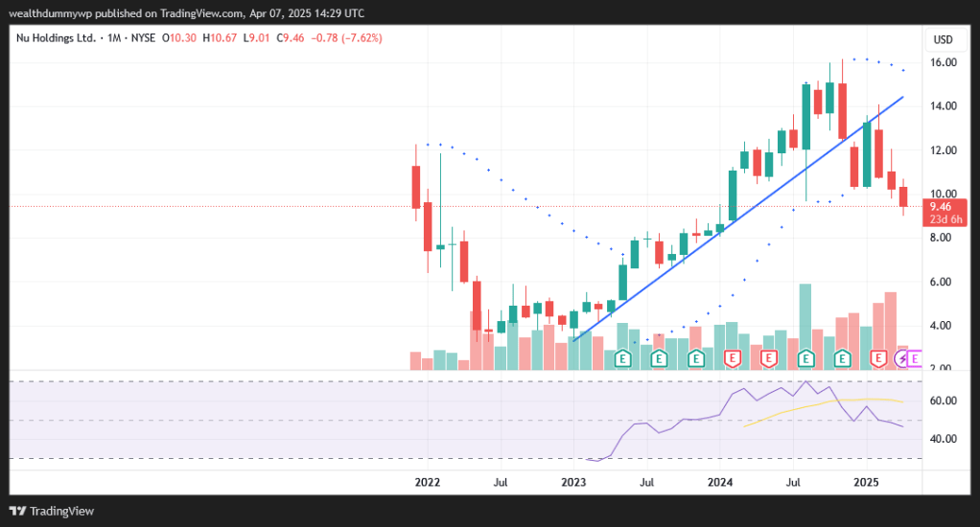
Task: Click the 16.00 level on the price scale
Action: click(x=943, y=62)
